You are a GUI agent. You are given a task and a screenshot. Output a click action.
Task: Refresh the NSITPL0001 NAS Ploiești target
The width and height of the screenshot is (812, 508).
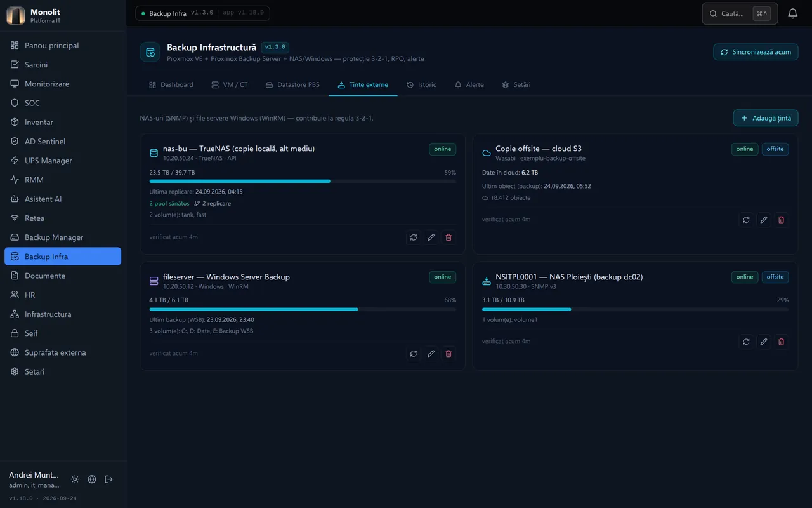tap(746, 342)
